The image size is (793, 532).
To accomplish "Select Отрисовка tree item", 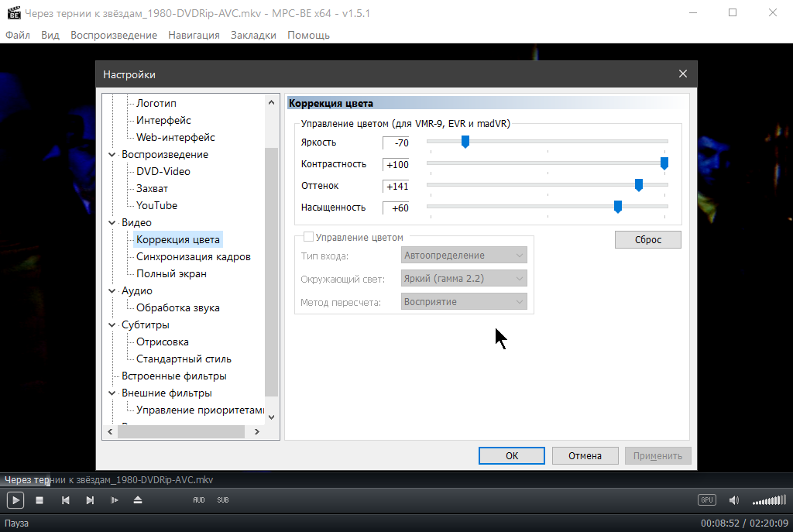I will click(163, 342).
